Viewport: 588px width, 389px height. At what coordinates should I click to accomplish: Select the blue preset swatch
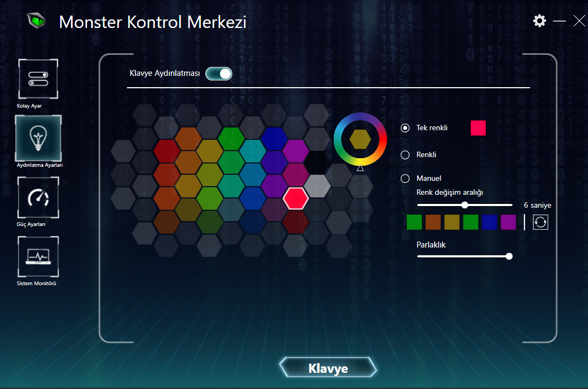coord(490,222)
